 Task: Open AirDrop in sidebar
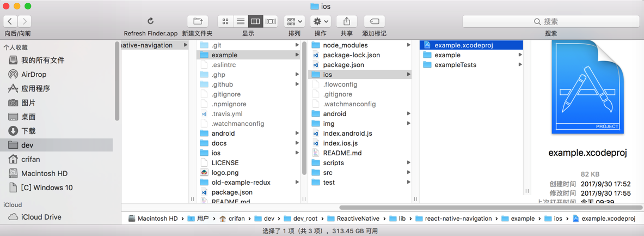(x=56, y=75)
